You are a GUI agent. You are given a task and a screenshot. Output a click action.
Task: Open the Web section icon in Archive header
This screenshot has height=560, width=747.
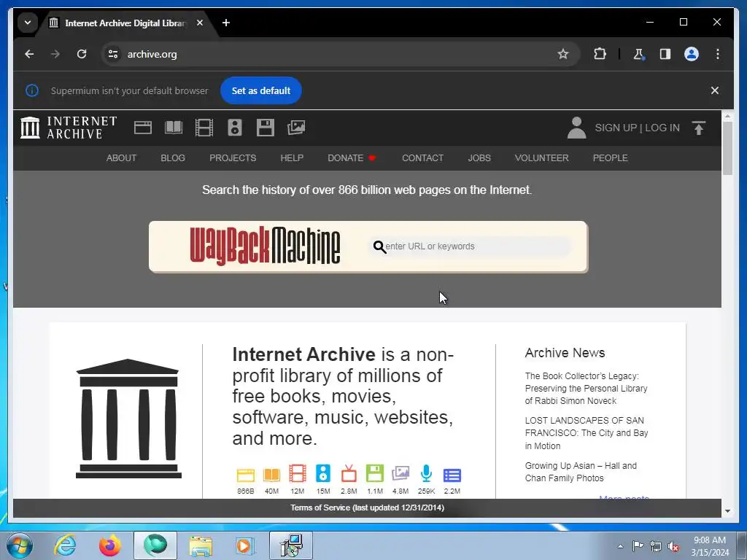coord(142,128)
